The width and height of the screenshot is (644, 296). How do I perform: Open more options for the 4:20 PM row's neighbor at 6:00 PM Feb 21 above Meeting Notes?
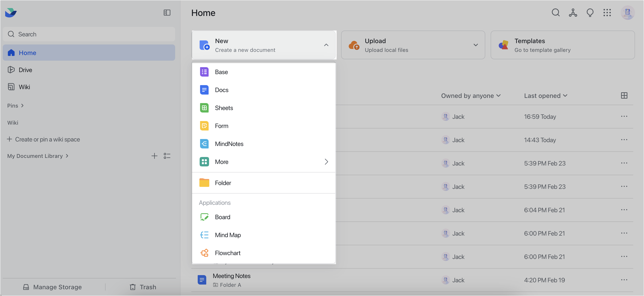tap(624, 256)
